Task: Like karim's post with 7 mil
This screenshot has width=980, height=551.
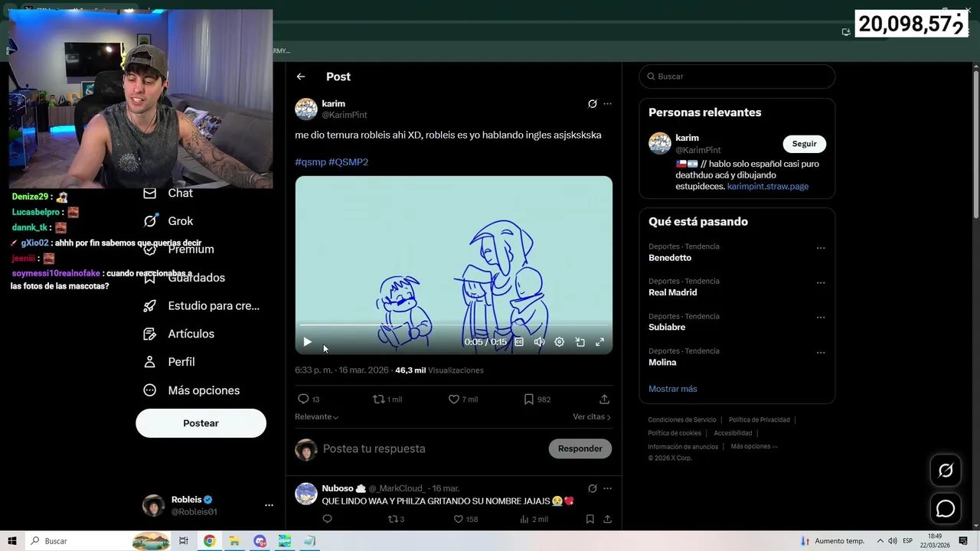Action: tap(462, 399)
